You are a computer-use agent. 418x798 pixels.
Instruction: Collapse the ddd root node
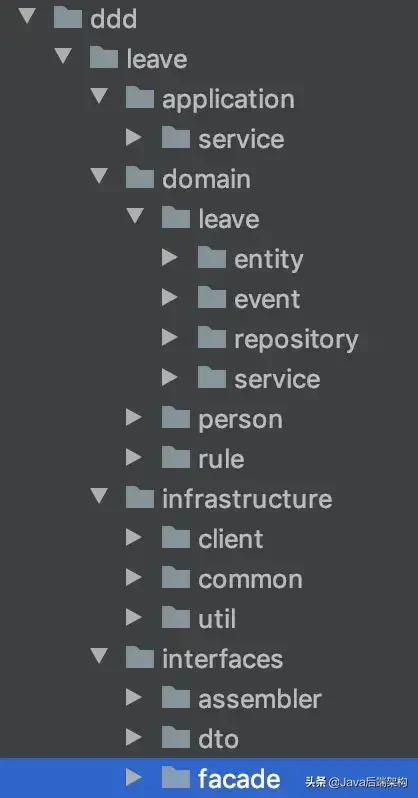tap(27, 16)
